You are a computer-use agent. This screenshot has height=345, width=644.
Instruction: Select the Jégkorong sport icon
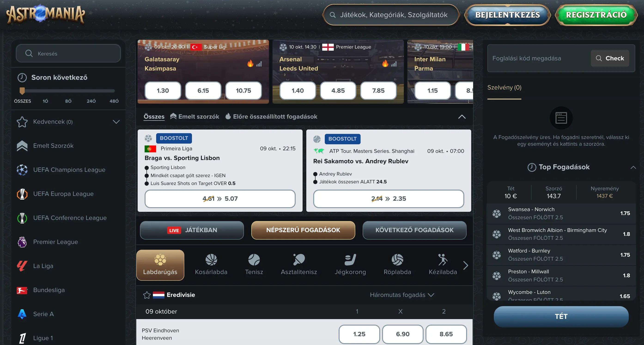coord(350,259)
